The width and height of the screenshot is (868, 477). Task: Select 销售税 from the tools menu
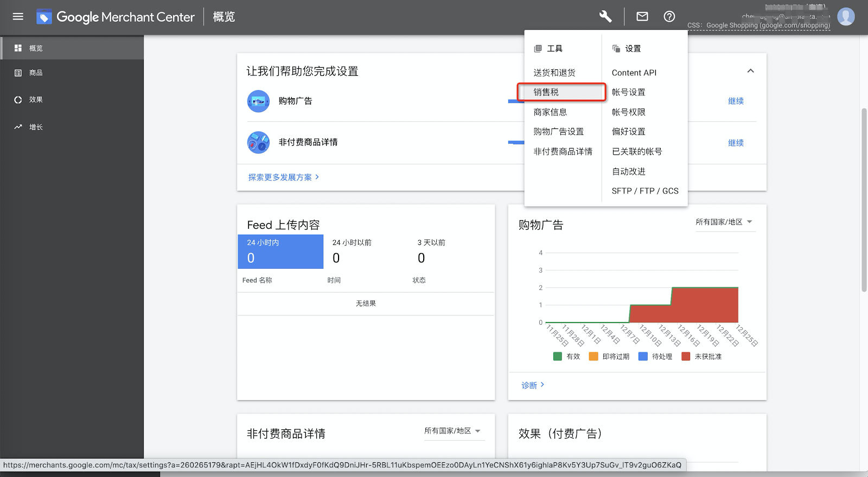click(x=561, y=92)
